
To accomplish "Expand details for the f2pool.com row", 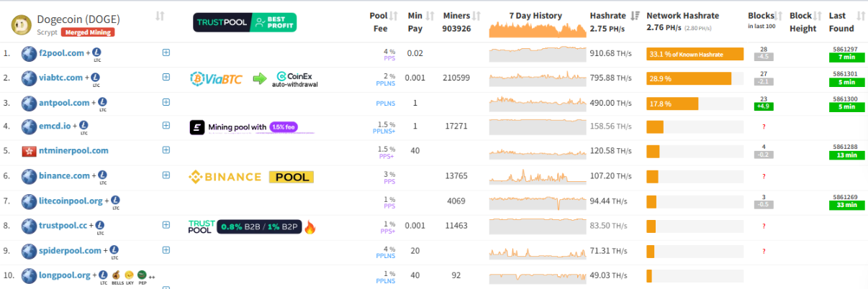I will click(166, 52).
